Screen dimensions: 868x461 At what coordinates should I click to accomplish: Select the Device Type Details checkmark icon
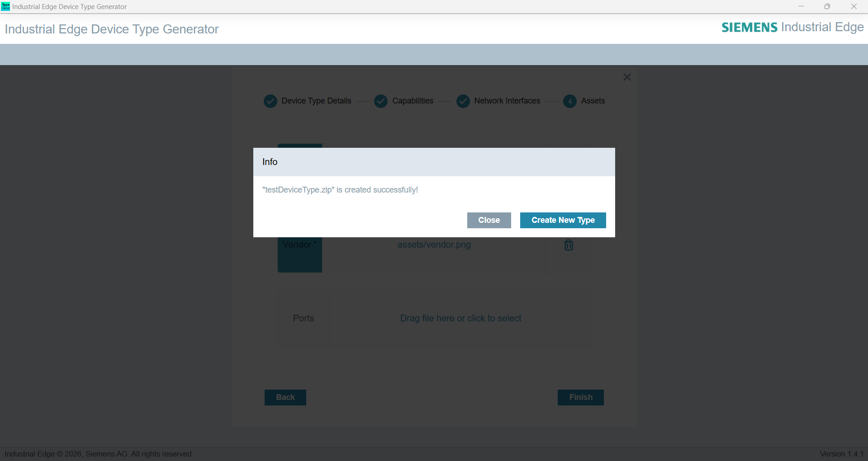[270, 101]
